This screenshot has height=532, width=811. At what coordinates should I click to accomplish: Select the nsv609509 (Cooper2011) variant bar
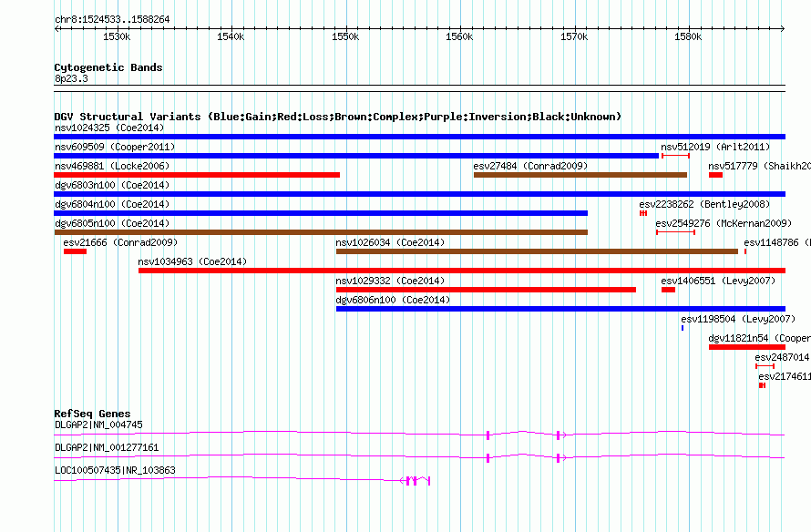(356, 156)
